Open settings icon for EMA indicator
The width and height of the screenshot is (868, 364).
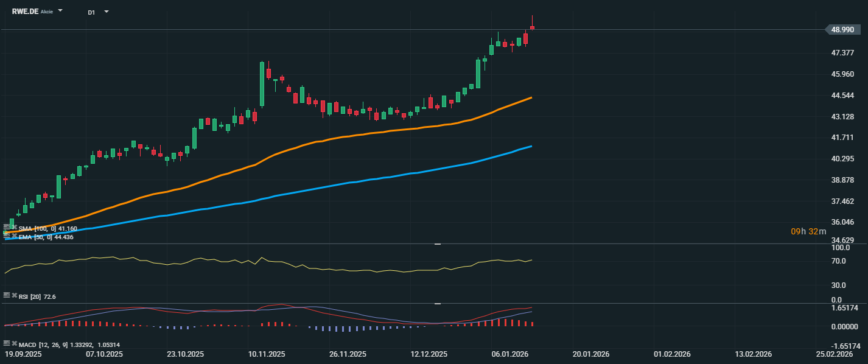click(6, 236)
